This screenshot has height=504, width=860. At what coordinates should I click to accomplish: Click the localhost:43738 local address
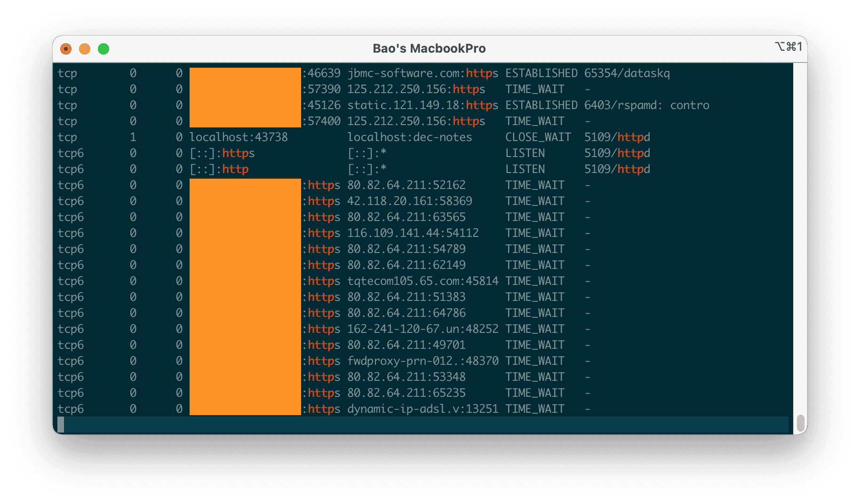238,137
